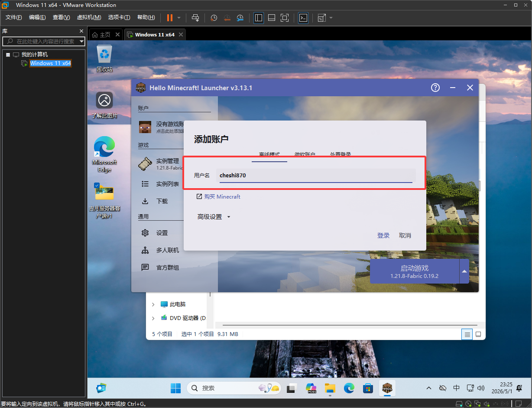This screenshot has height=408, width=532.
Task: Click VMware pause virtual machine button
Action: [169, 18]
